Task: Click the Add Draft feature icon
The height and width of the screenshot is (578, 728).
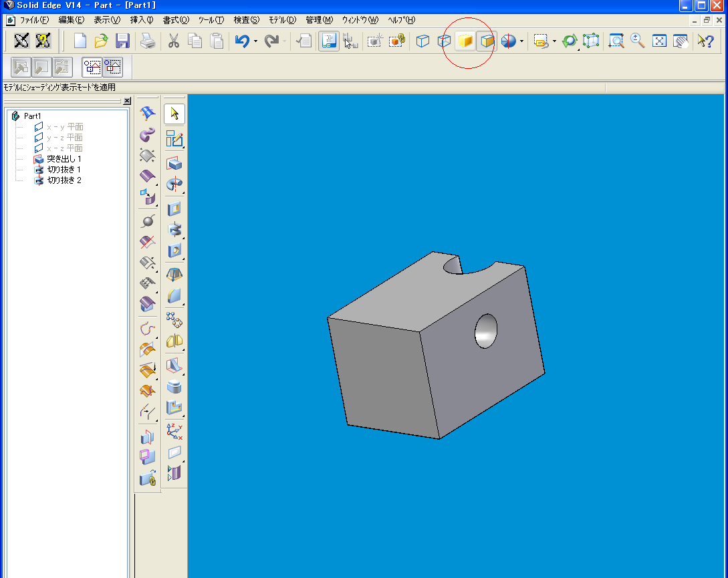Action: tap(174, 275)
